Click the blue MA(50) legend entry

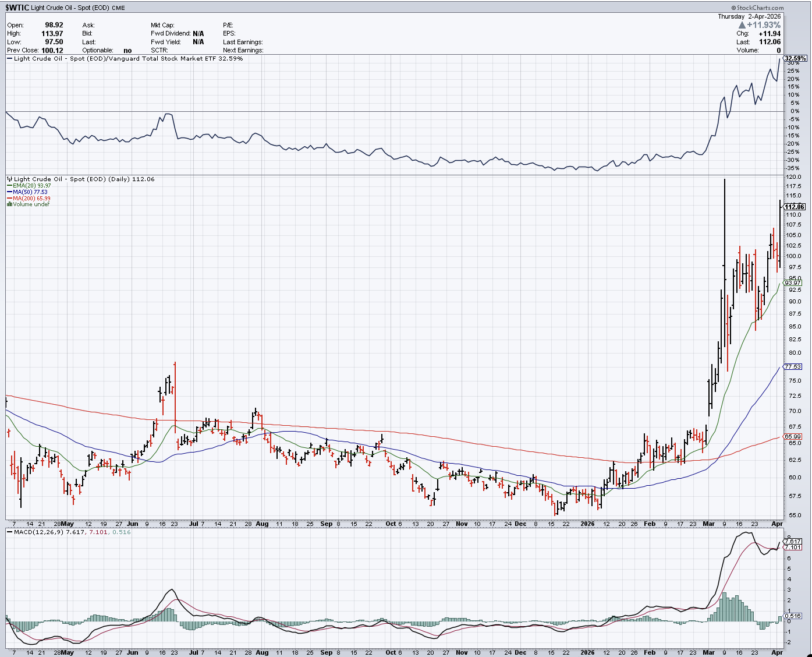pos(27,192)
